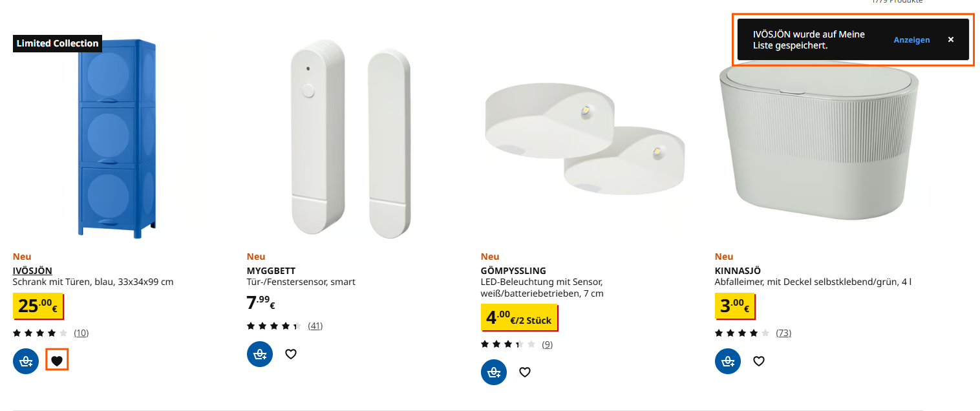Click the add-to-cart icon for GÖMPYSSLING
980x411 pixels.
coord(493,372)
